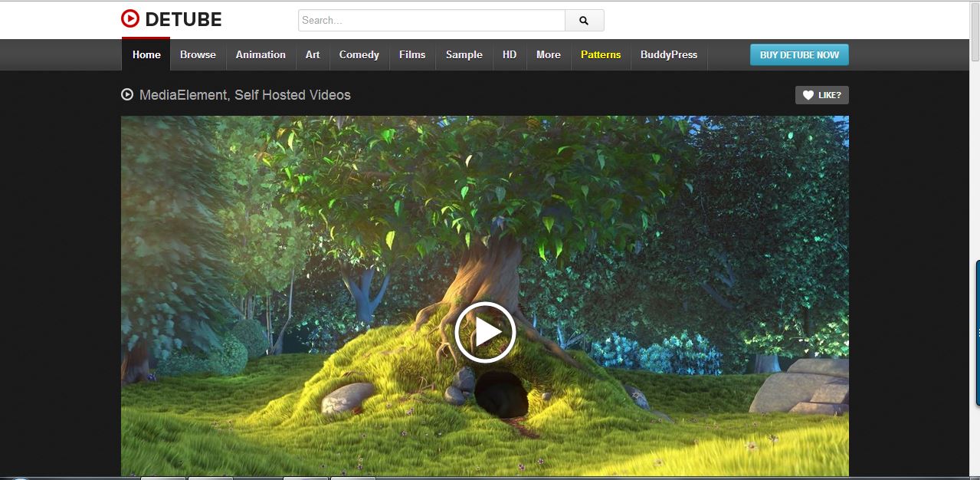Click the magnifier search button
Viewport: 980px width, 480px height.
(585, 21)
